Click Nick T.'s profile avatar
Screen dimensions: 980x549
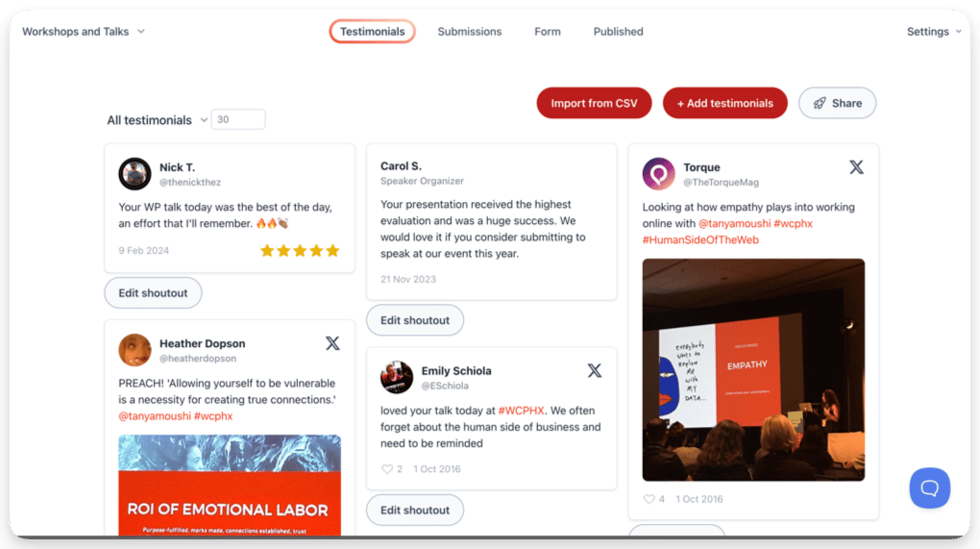pyautogui.click(x=135, y=174)
